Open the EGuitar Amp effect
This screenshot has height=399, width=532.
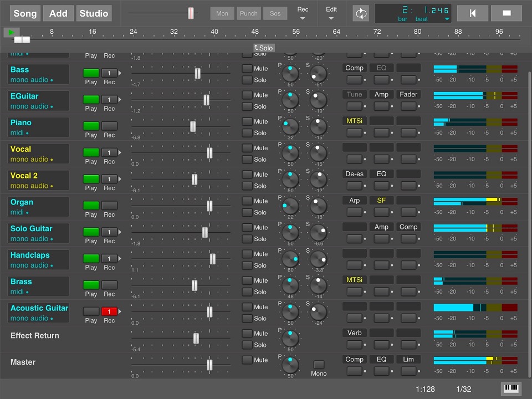coord(381,94)
